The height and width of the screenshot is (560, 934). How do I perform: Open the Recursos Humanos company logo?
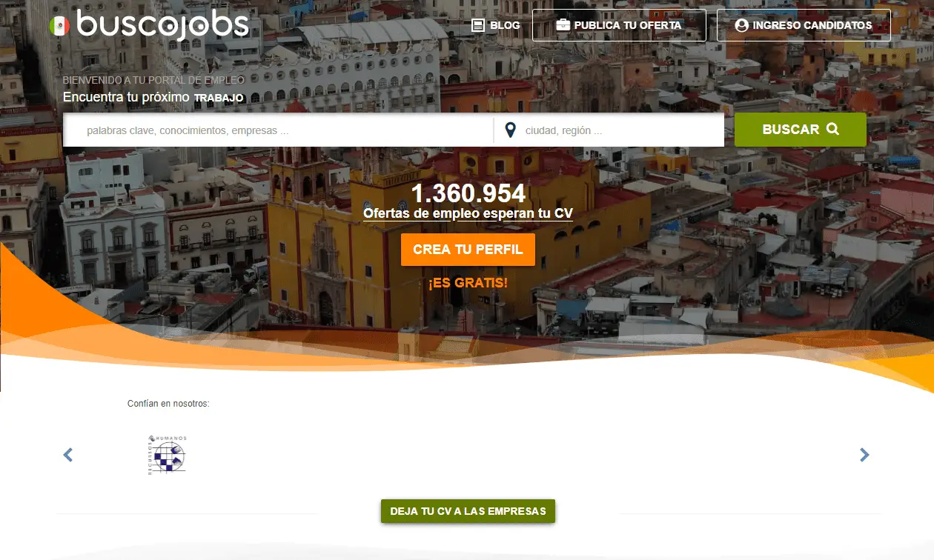point(168,454)
